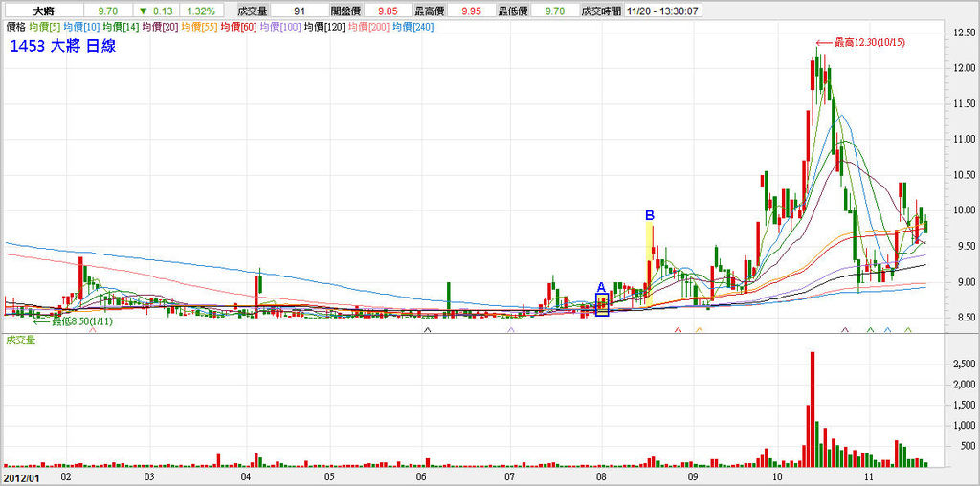
Task: Click the tallest red volume bar in October
Action: (x=813, y=409)
